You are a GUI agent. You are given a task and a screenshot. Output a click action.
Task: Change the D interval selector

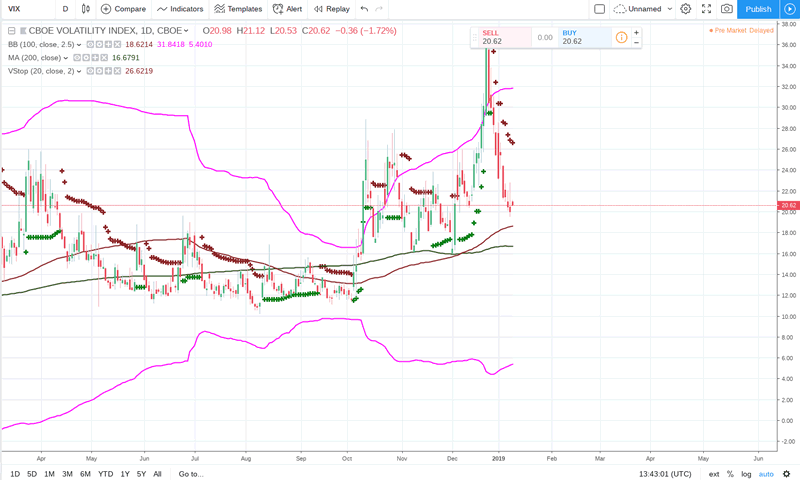65,9
